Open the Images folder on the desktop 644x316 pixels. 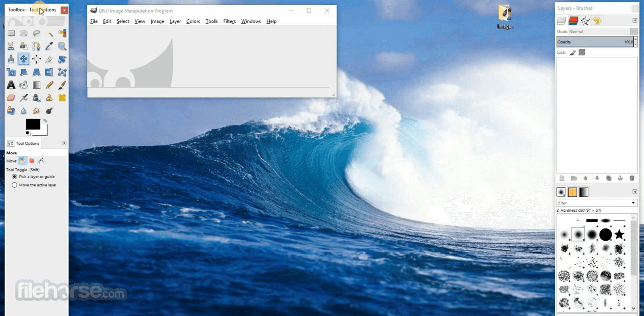click(505, 17)
